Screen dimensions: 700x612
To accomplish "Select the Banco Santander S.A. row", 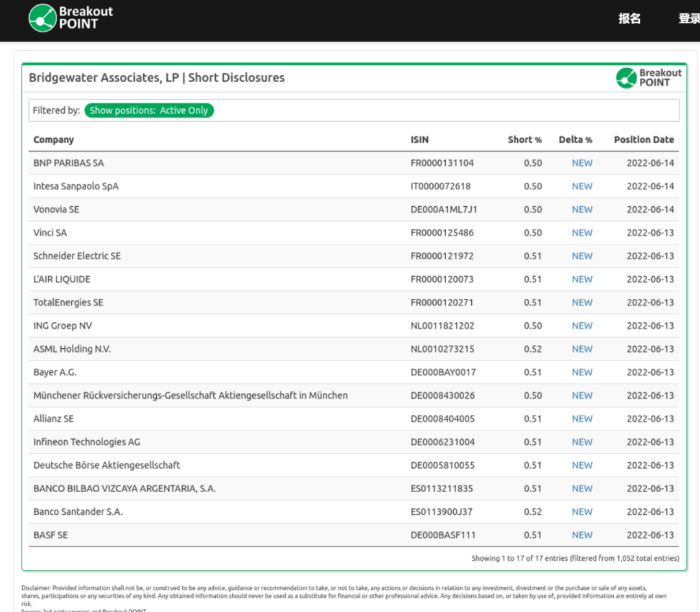I will (x=78, y=512).
